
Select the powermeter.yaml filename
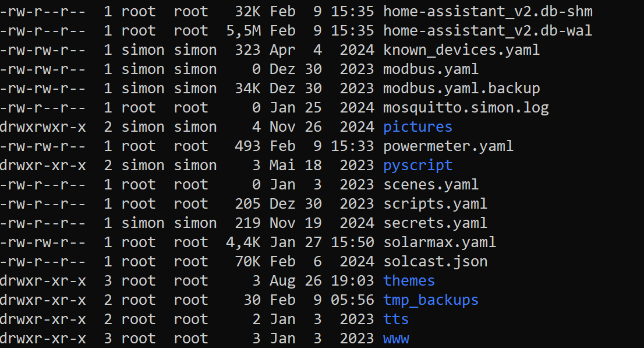(x=448, y=146)
